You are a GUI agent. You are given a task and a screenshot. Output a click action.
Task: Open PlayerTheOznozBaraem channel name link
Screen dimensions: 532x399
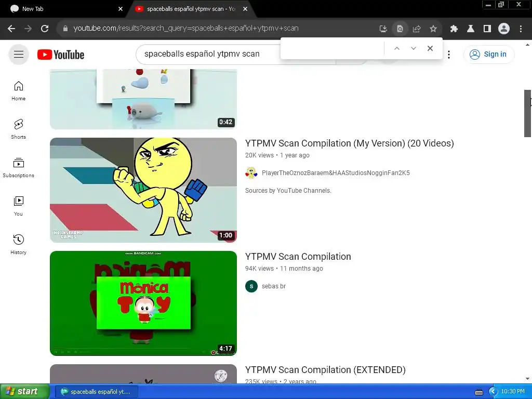(336, 172)
